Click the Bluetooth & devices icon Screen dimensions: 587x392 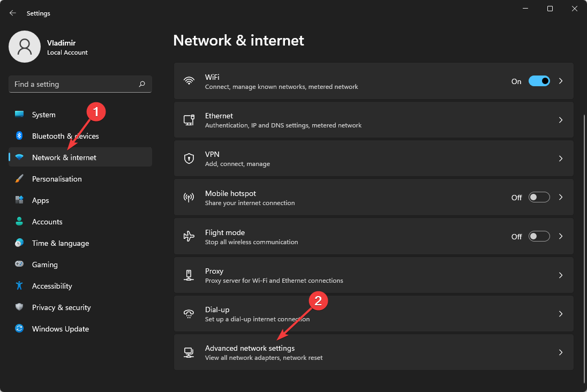(x=19, y=136)
